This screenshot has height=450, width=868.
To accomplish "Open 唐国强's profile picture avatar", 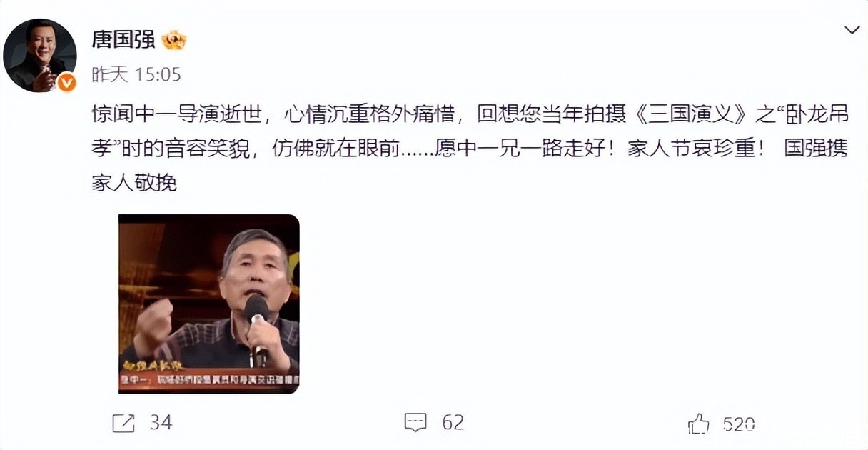I will (40, 56).
